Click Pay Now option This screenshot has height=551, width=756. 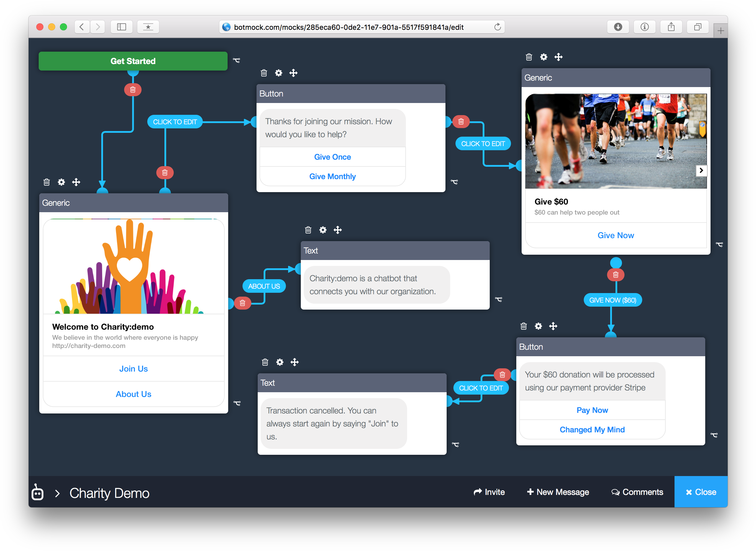pos(592,410)
